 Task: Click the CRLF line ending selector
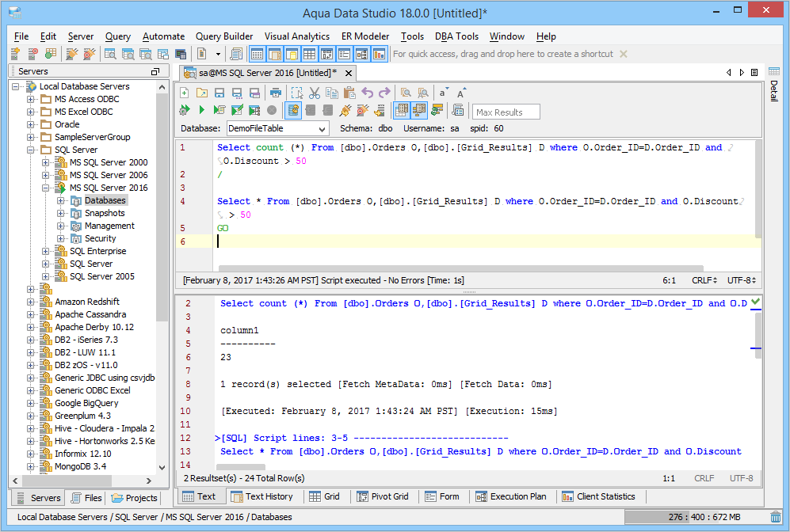[703, 280]
